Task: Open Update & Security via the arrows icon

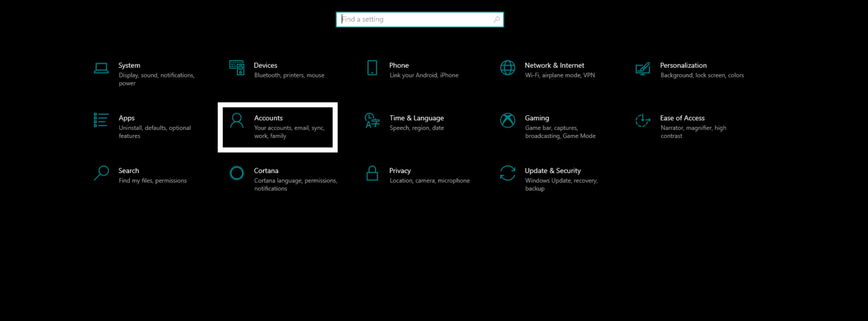Action: click(x=507, y=173)
